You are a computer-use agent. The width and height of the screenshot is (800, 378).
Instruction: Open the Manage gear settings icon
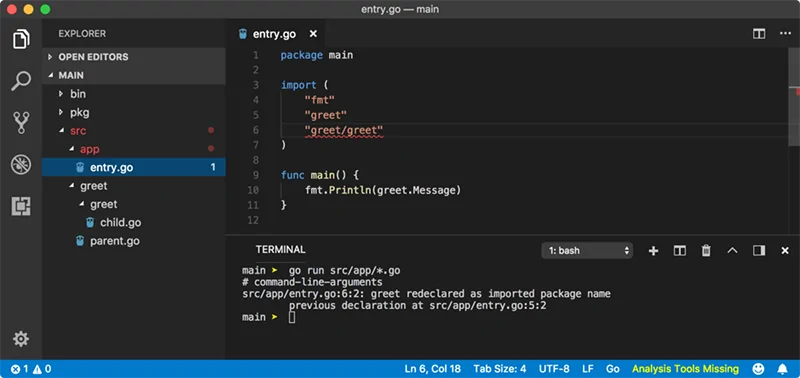21,339
